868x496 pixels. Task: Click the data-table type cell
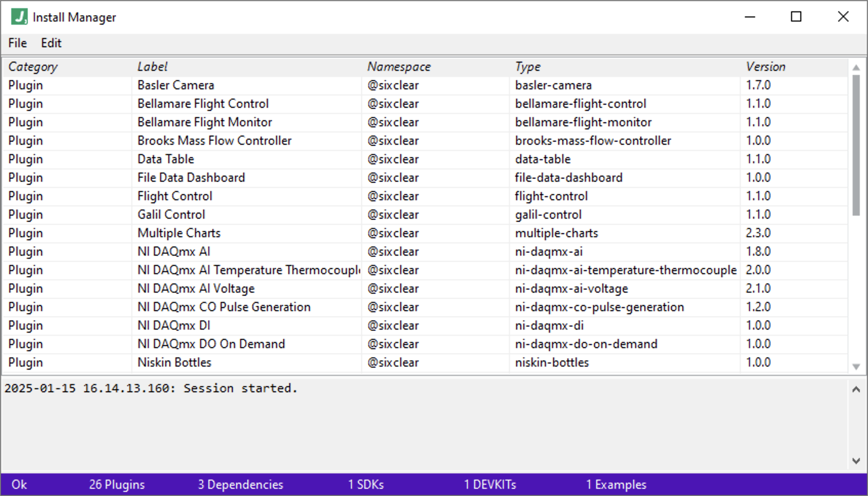tap(543, 159)
